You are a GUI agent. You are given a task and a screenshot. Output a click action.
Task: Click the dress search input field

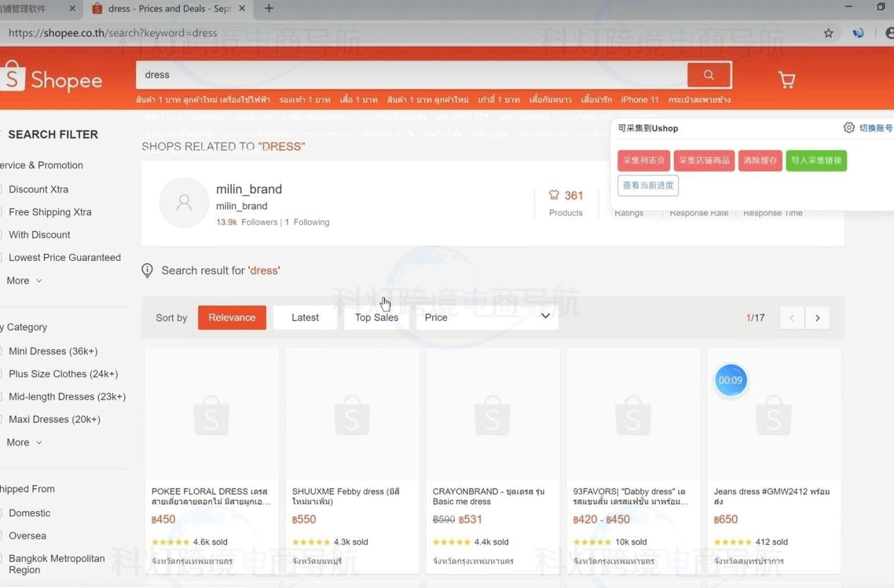409,75
